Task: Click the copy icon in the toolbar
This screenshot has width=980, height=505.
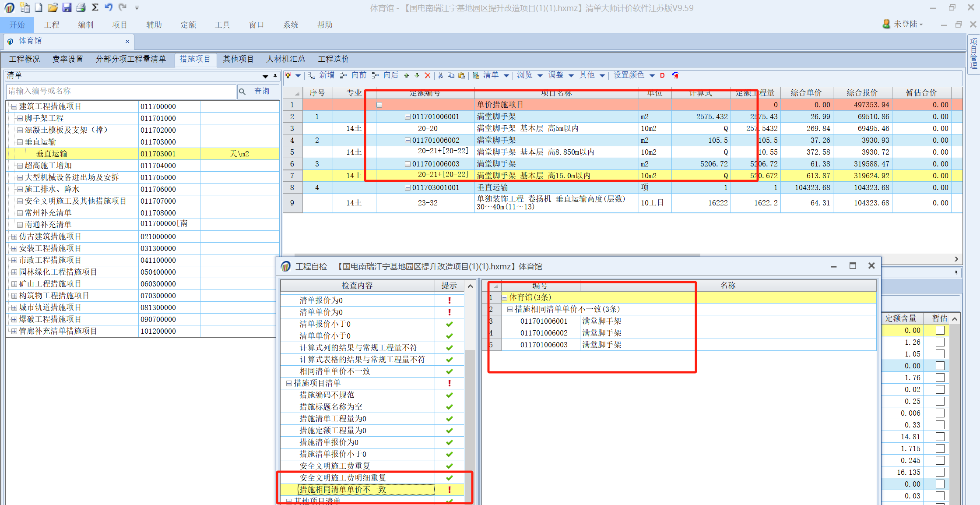Action: pos(451,76)
